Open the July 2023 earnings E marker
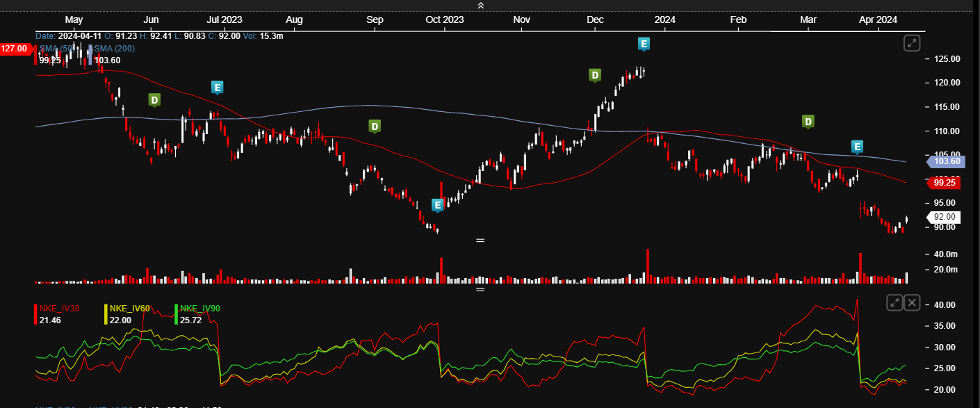980x408 pixels. click(x=217, y=88)
